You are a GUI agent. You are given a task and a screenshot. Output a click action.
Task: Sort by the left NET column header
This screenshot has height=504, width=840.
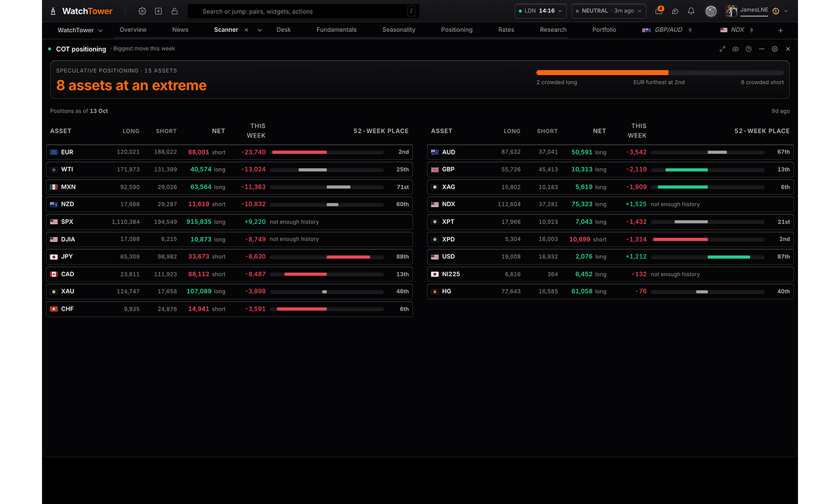click(218, 131)
